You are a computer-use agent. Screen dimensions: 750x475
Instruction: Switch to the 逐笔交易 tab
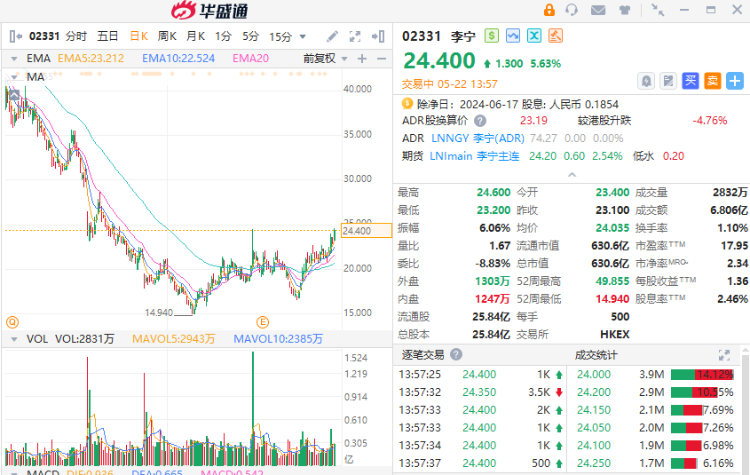point(423,355)
